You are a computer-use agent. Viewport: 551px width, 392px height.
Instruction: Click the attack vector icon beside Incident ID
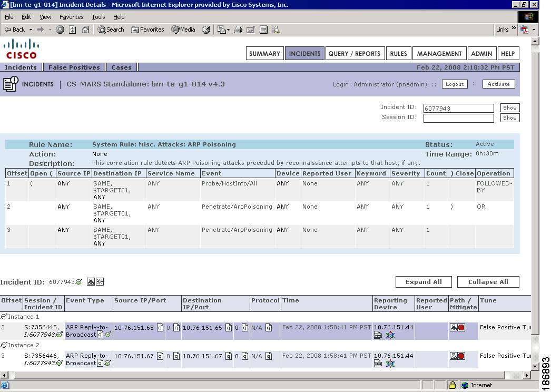[x=100, y=282]
